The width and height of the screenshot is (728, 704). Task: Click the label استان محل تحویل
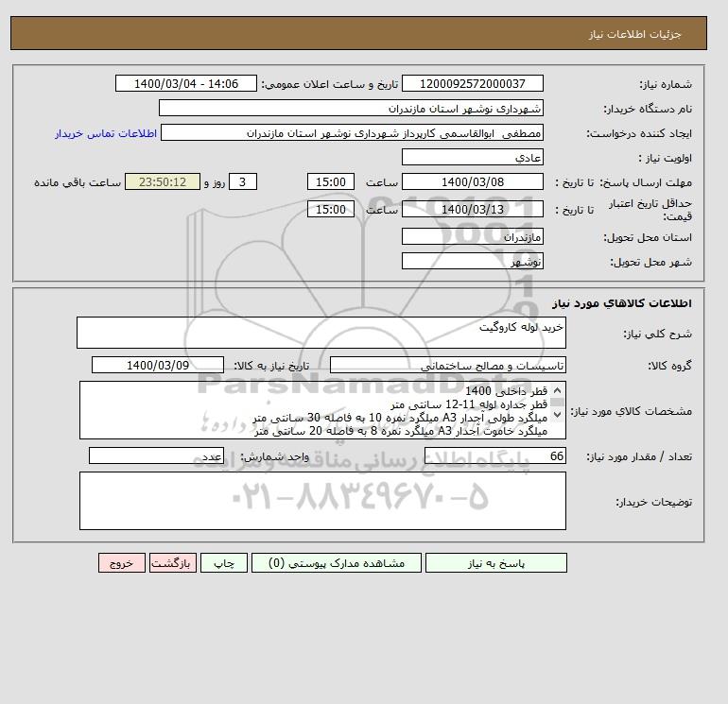click(648, 237)
